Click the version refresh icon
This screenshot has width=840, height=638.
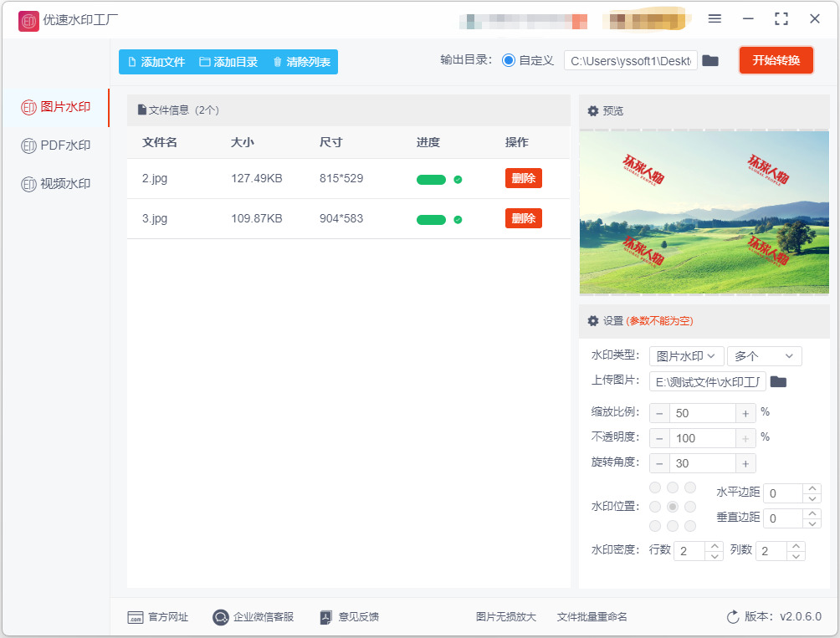pos(733,617)
